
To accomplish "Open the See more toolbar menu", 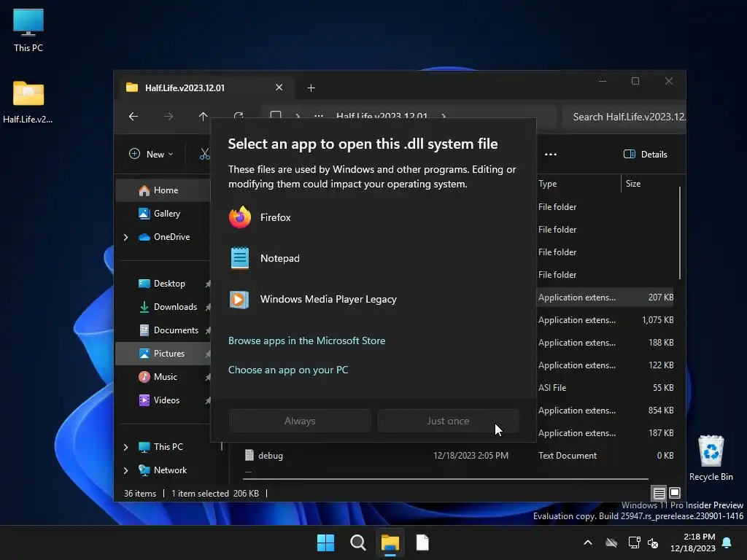I will click(551, 155).
